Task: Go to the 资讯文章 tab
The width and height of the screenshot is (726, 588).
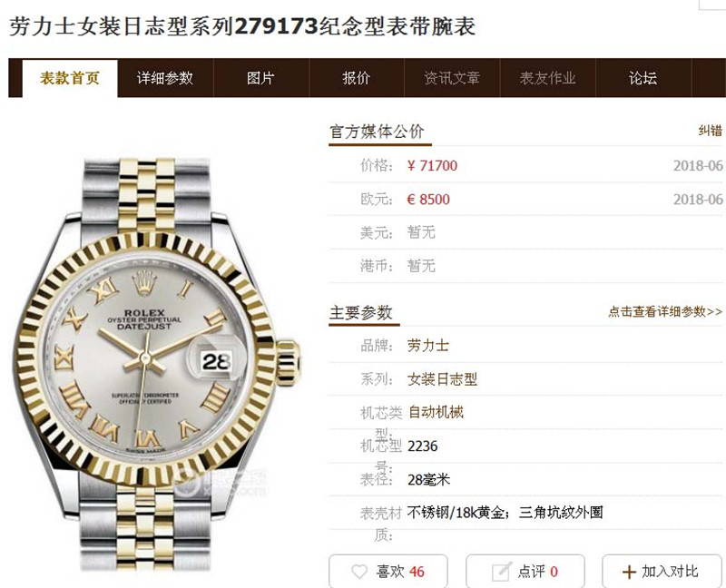Action: point(452,78)
